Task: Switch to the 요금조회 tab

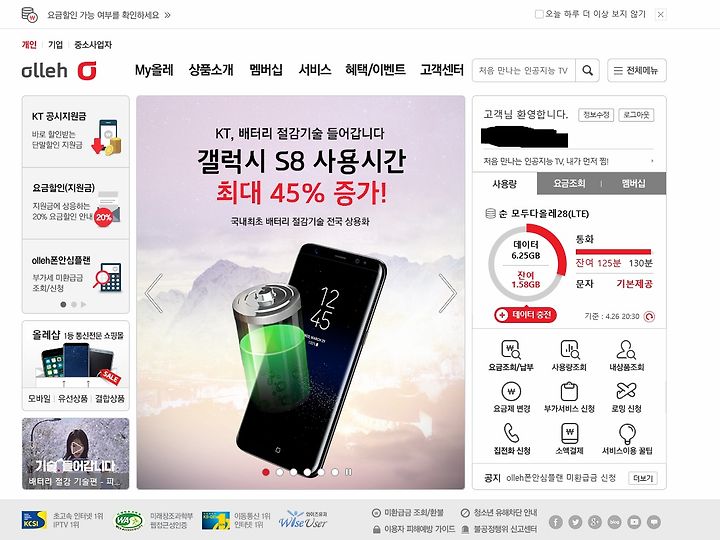Action: (569, 184)
